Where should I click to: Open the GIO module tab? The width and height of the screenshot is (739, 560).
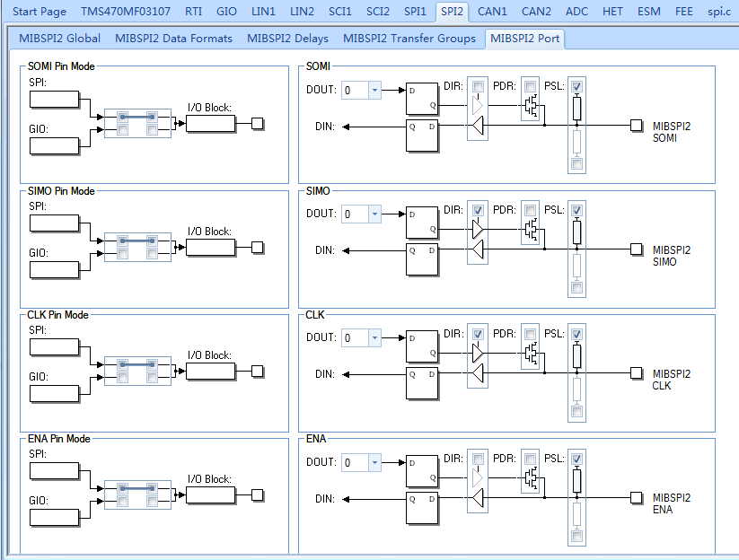[x=226, y=12]
